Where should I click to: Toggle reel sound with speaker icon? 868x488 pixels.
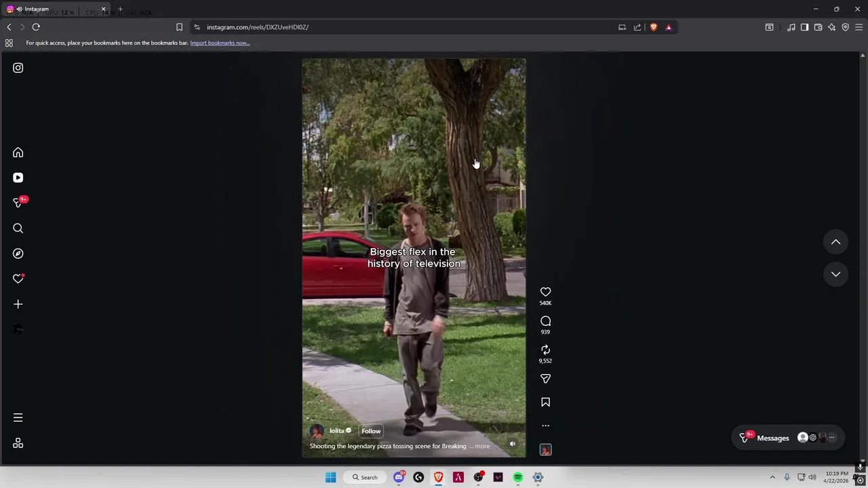click(513, 444)
